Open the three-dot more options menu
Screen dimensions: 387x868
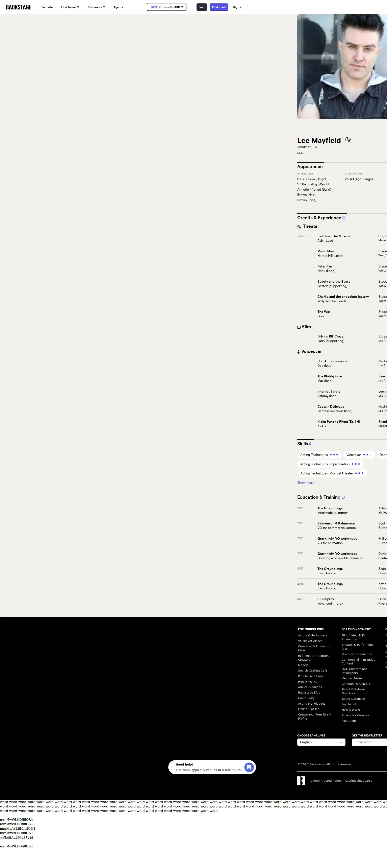pyautogui.click(x=248, y=7)
